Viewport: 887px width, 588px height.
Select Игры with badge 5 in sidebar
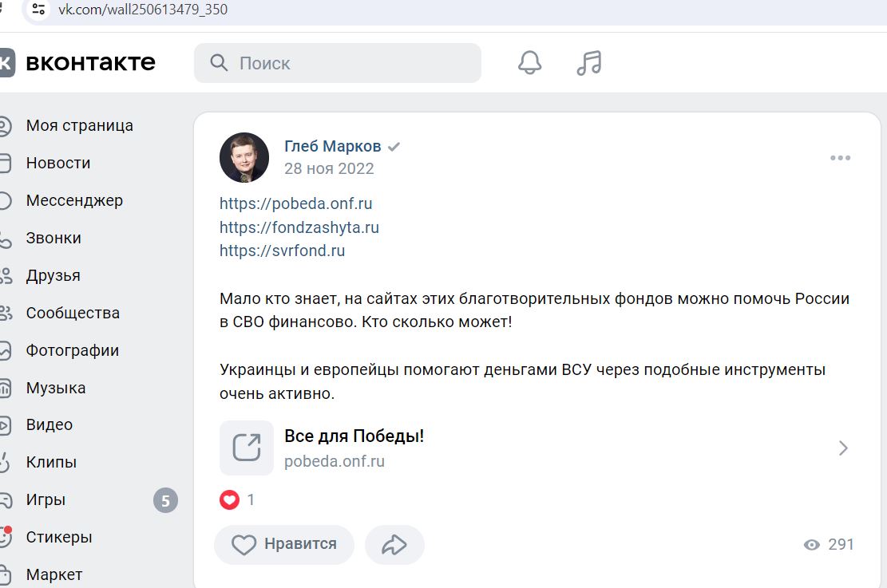89,500
